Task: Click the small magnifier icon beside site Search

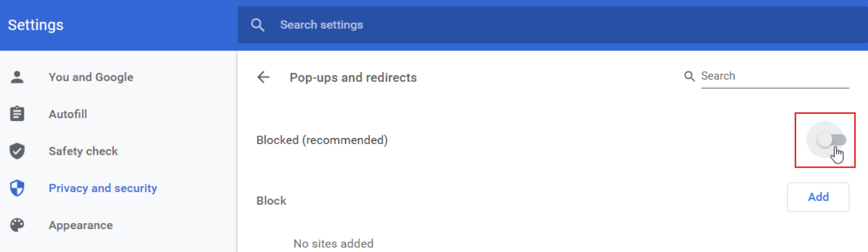Action: point(689,76)
